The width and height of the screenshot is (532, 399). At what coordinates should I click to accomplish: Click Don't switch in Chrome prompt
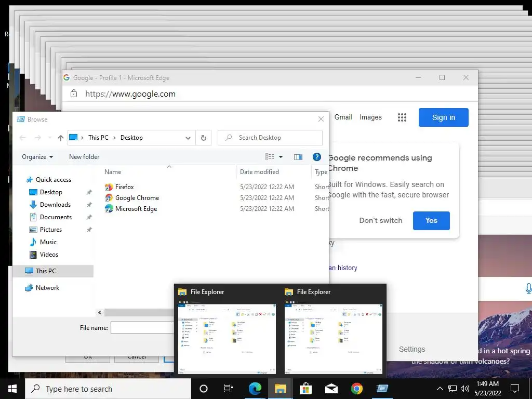click(381, 220)
